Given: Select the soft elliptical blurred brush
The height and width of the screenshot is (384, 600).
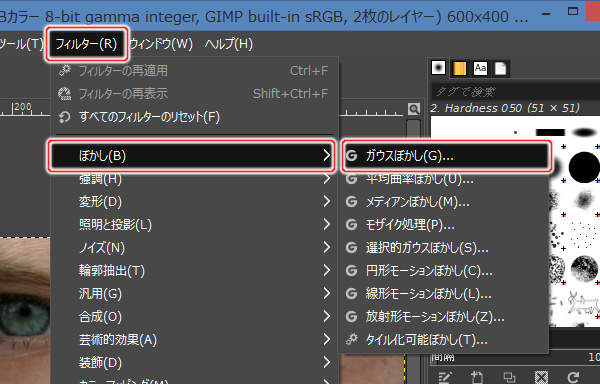Looking at the screenshot, I should pos(584,132).
